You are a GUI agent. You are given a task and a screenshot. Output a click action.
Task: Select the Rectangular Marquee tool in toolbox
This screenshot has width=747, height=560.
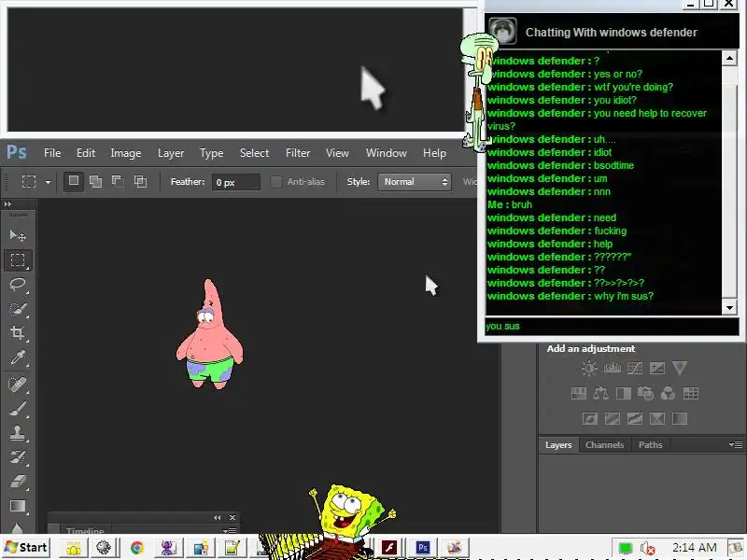[x=18, y=260]
